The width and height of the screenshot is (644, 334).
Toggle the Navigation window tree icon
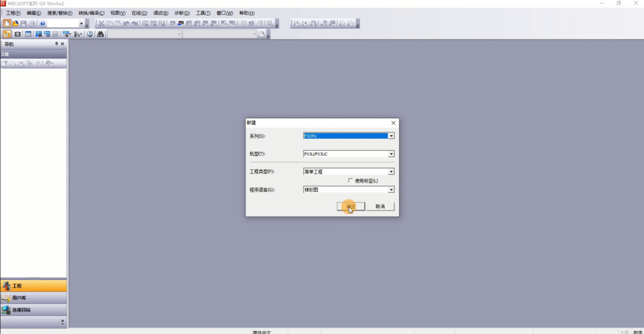pos(7,34)
